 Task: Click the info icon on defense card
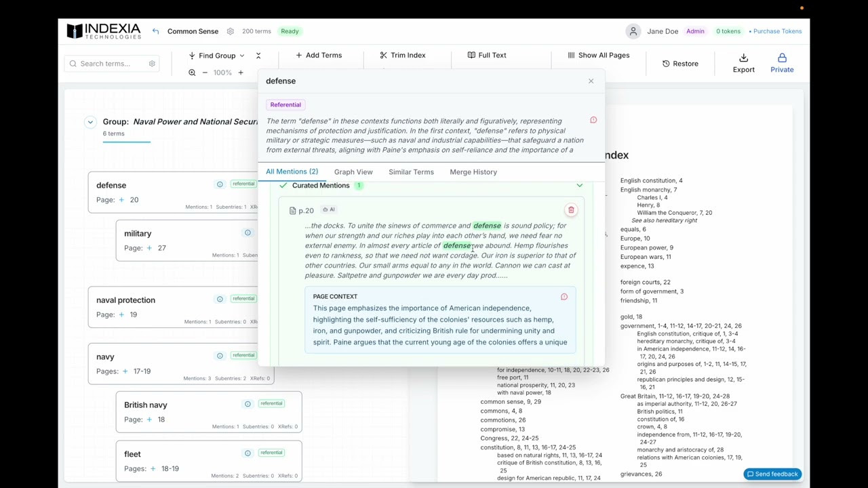point(220,184)
